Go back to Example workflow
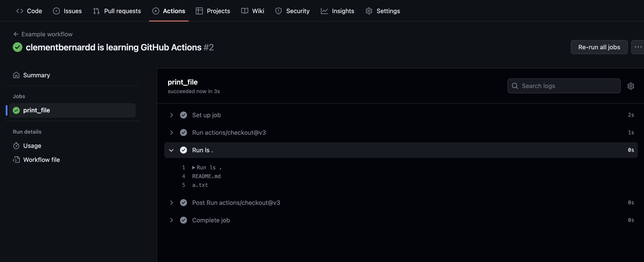The width and height of the screenshot is (644, 262). 47,34
